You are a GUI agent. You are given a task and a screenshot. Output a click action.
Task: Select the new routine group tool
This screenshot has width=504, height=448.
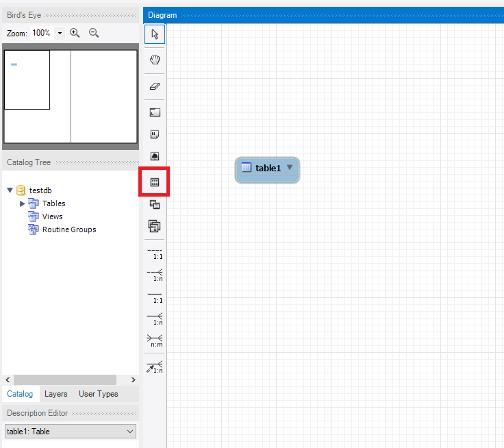[155, 227]
